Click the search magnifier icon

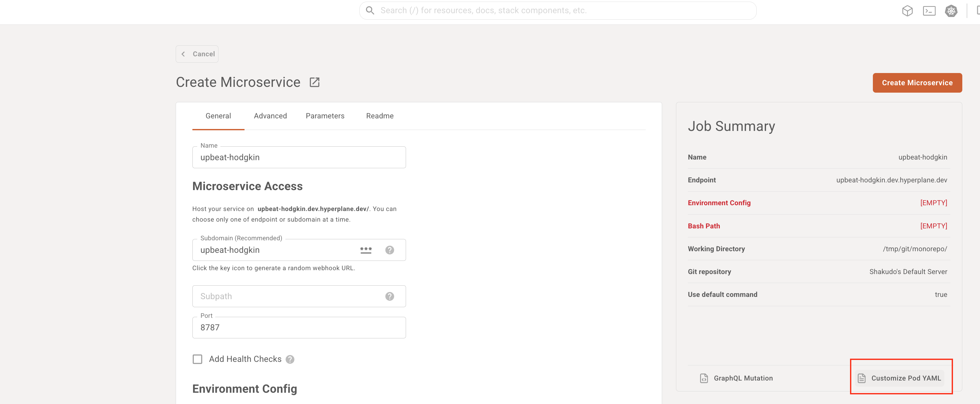pos(370,10)
